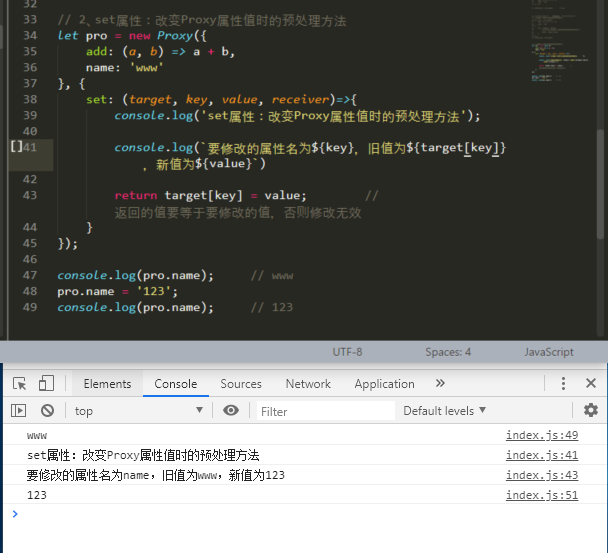Open console settings gear icon
608x553 pixels.
(591, 410)
